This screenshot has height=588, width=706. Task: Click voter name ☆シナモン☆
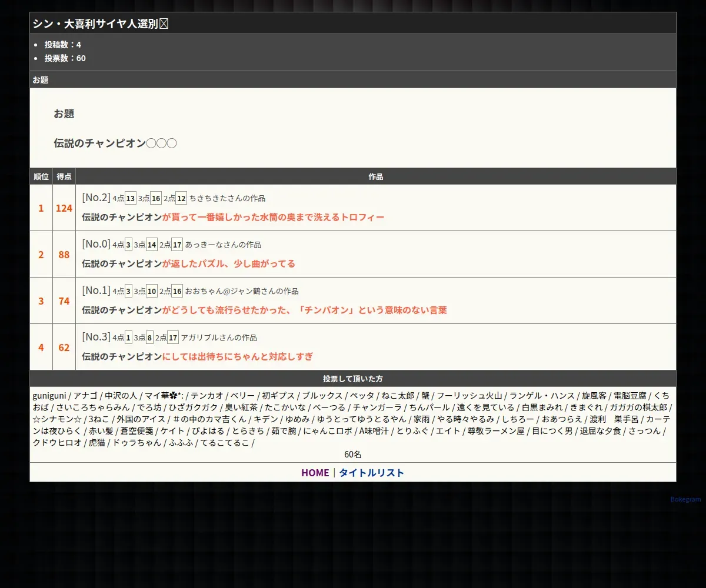pyautogui.click(x=57, y=419)
